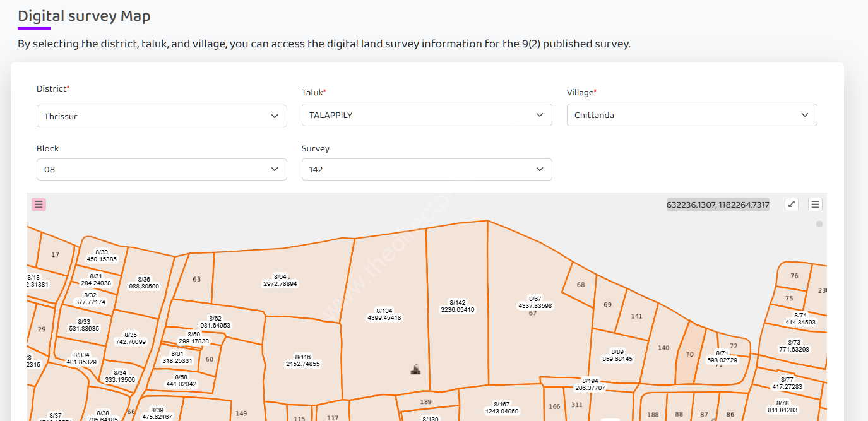Open the Survey dropdown showing 142
The height and width of the screenshot is (421, 868).
tap(427, 169)
